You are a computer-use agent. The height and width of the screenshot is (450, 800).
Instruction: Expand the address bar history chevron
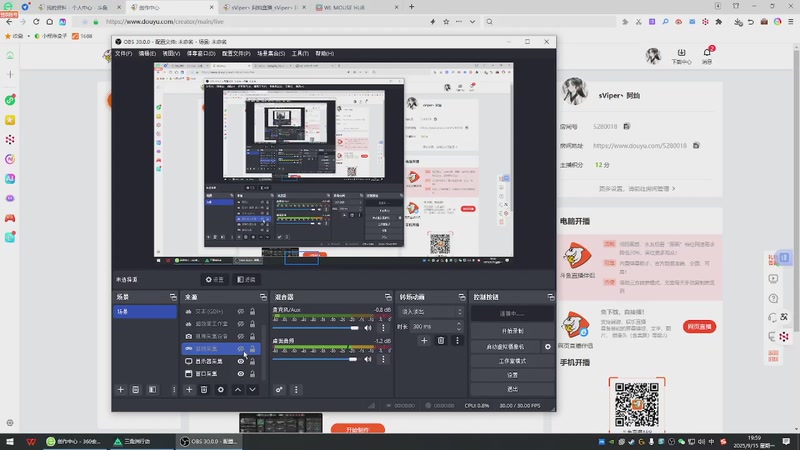472,21
